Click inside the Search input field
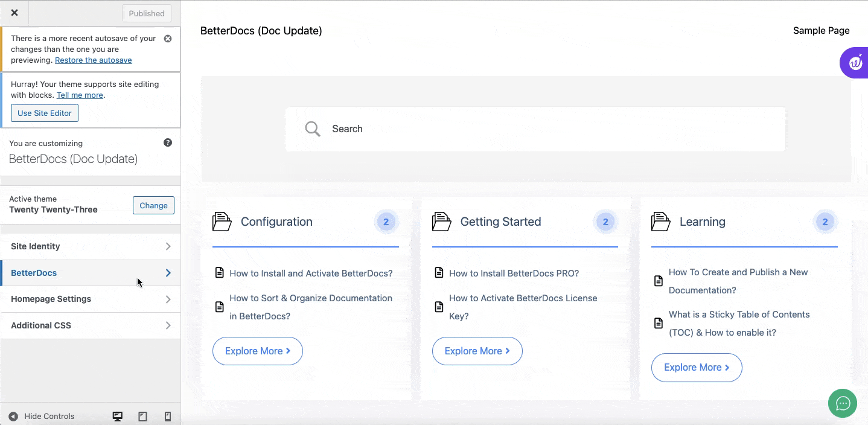Screen dimensions: 868x425 pos(423,129)
